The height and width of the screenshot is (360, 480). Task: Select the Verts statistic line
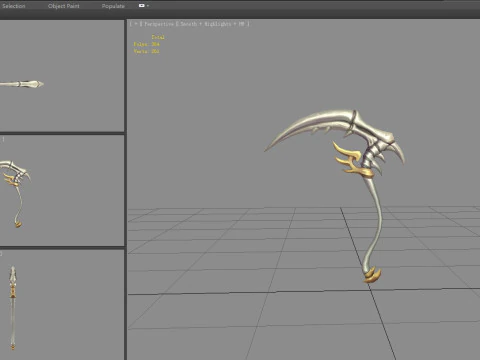point(147,51)
